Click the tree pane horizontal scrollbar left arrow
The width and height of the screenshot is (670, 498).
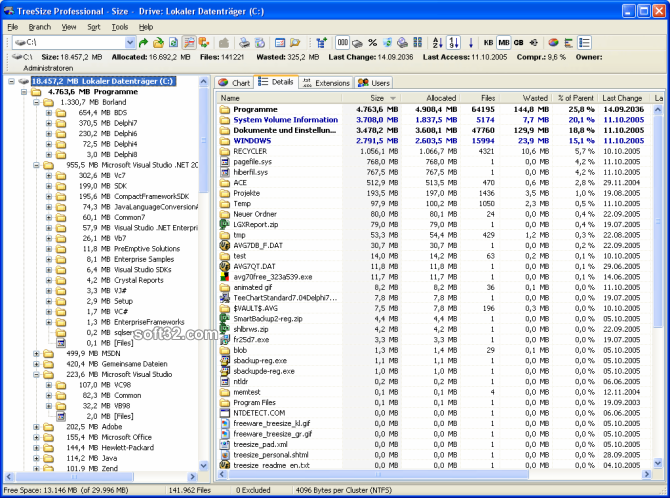pos(9,476)
